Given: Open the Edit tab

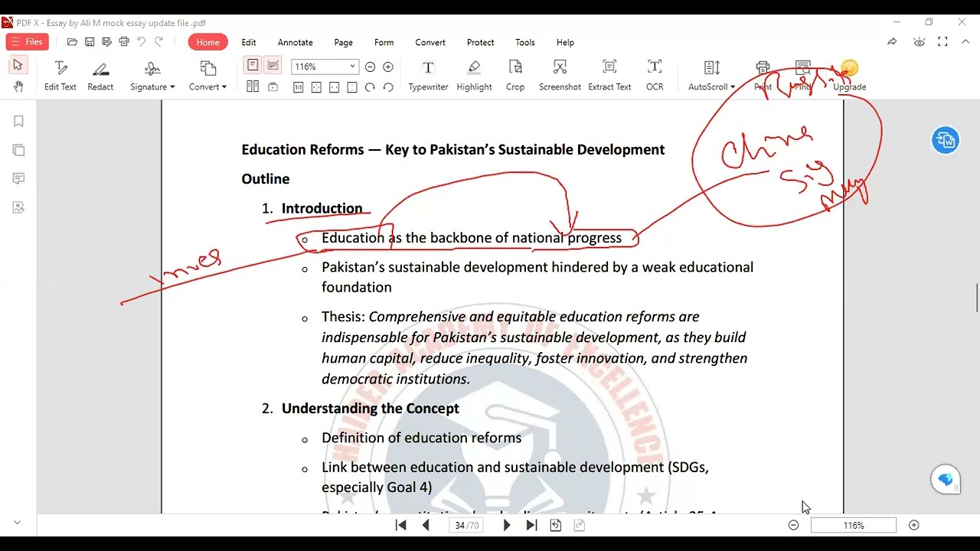Looking at the screenshot, I should tap(249, 42).
